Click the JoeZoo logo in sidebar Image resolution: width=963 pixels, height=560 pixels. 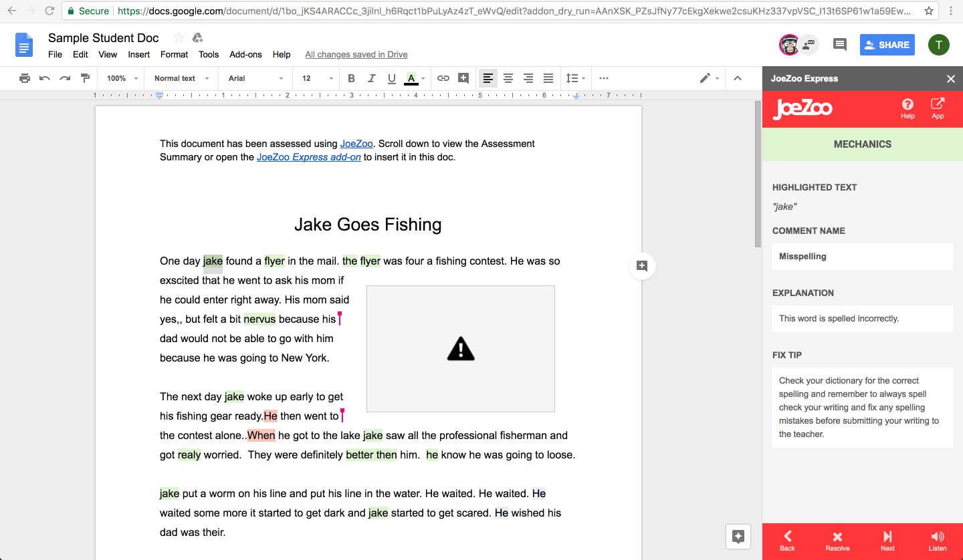point(802,108)
